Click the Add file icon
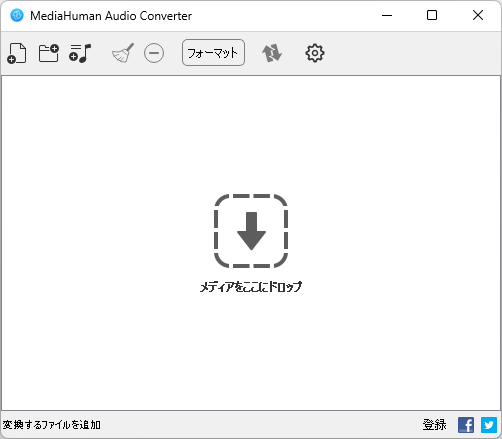Viewport: 502px width, 439px height. click(x=17, y=53)
